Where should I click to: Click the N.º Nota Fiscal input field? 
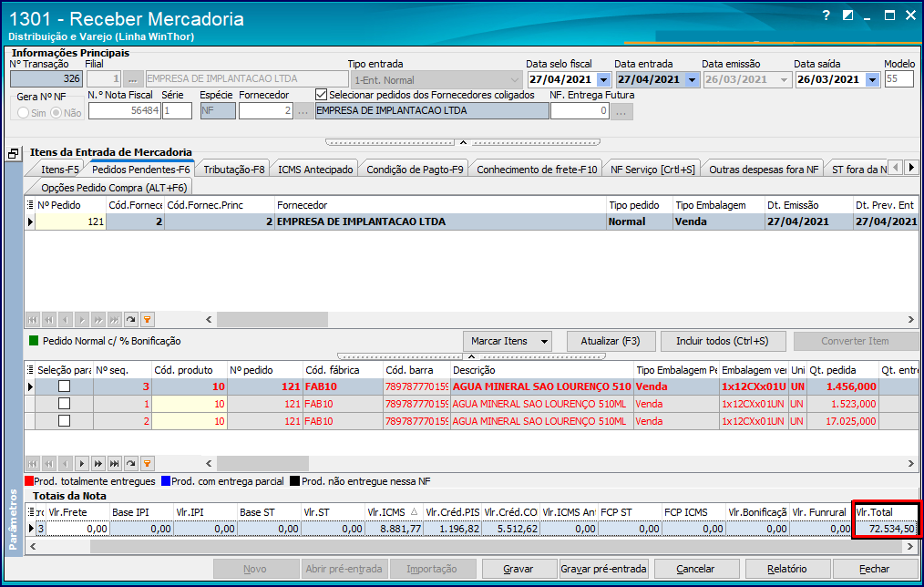124,111
